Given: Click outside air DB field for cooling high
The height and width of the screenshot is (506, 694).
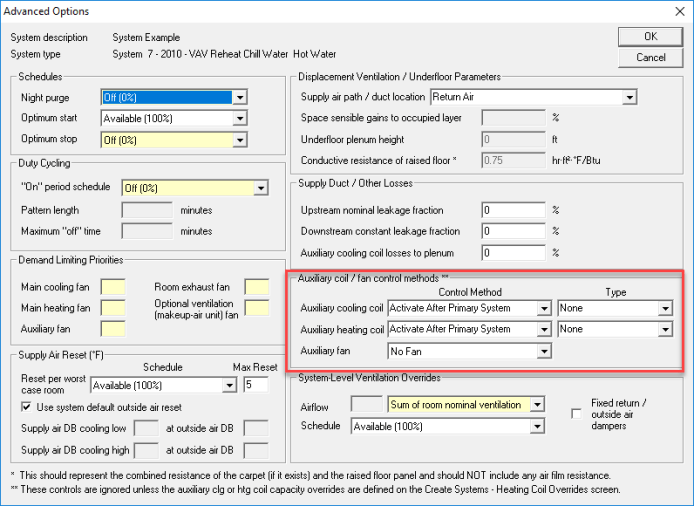Looking at the screenshot, I should (x=256, y=450).
